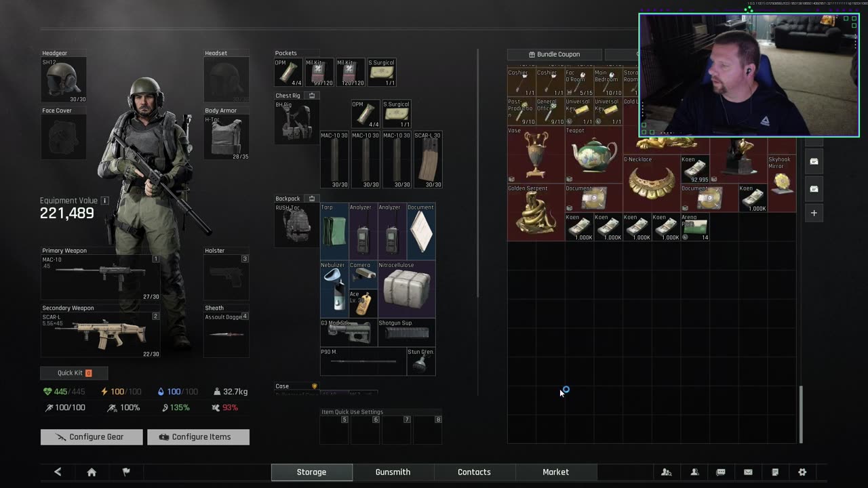
Task: Select the Ace Lv. 30 dog tag
Action: [363, 304]
